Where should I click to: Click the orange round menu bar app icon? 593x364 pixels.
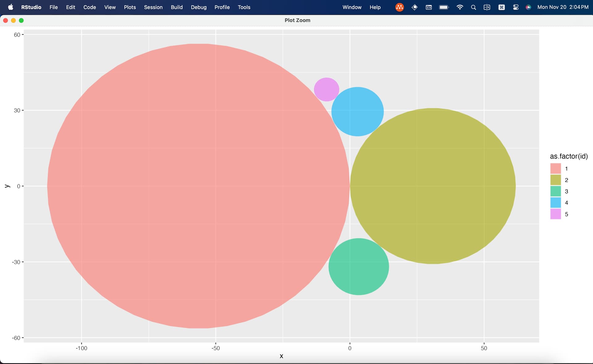tap(399, 7)
